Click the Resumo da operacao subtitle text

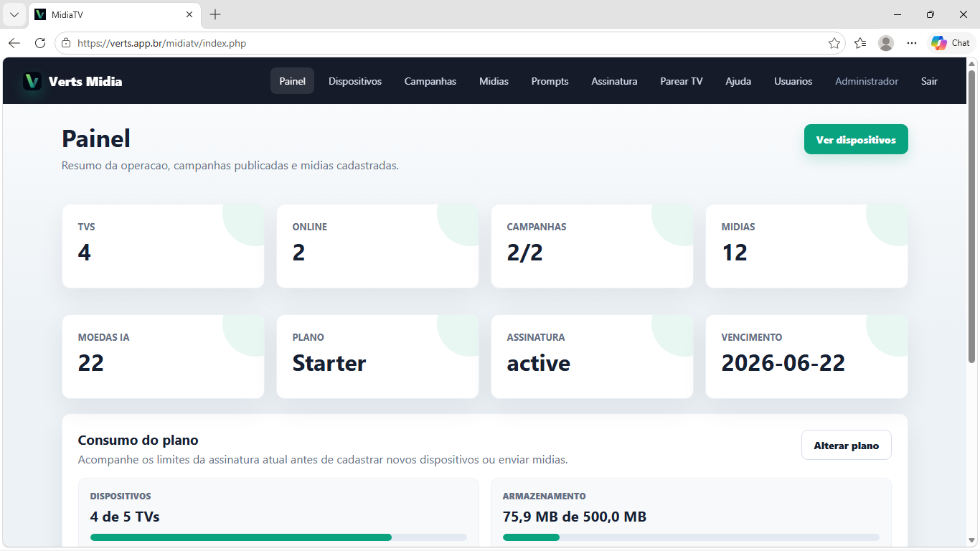[x=230, y=166]
